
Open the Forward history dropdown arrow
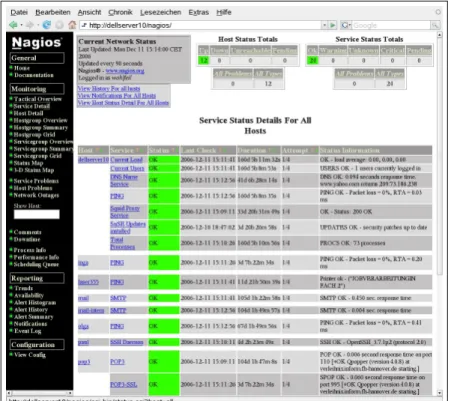coord(38,25)
